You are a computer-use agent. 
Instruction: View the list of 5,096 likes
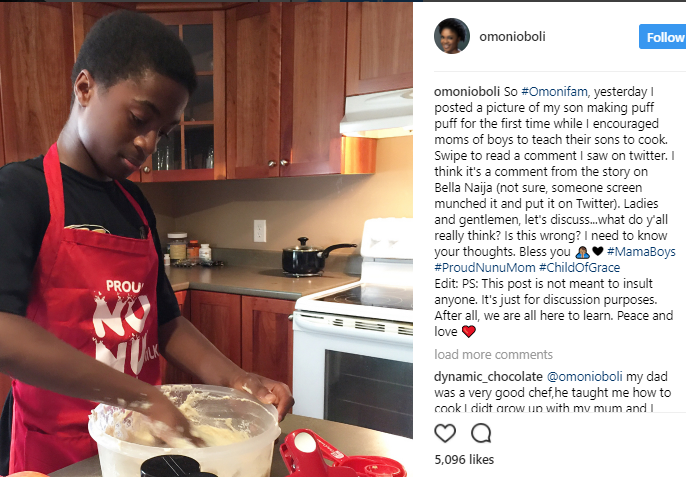pyautogui.click(x=464, y=459)
